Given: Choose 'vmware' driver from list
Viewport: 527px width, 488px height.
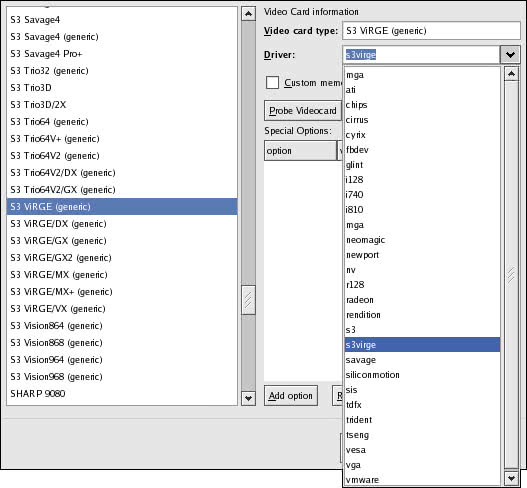Looking at the screenshot, I should (x=422, y=480).
